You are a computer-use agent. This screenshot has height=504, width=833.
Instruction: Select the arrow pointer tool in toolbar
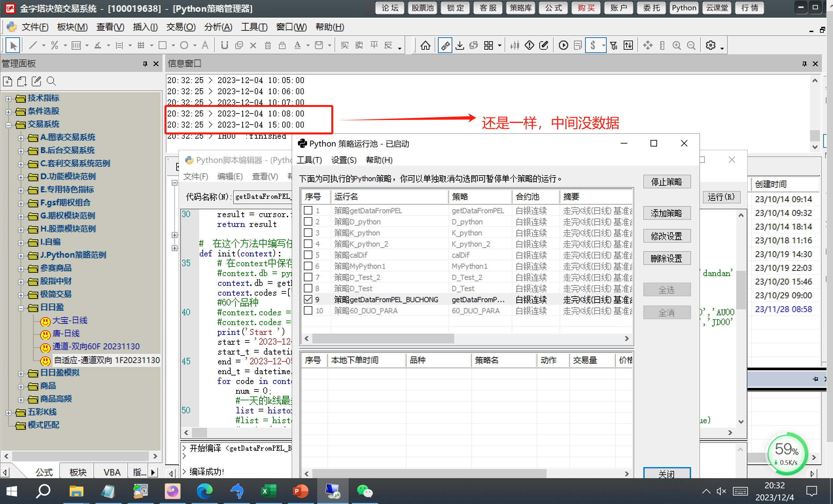click(13, 45)
